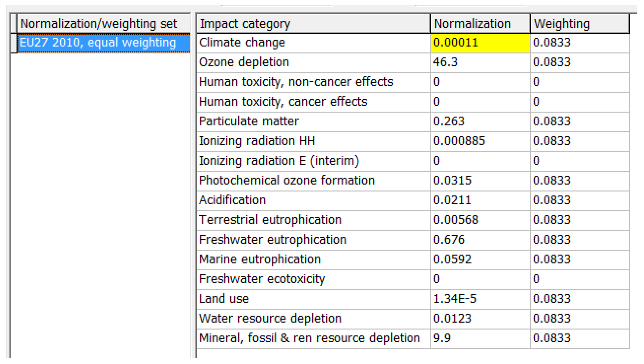The height and width of the screenshot is (364, 644).
Task: Click the row selector beside EU27 2010 set
Action: 14,43
